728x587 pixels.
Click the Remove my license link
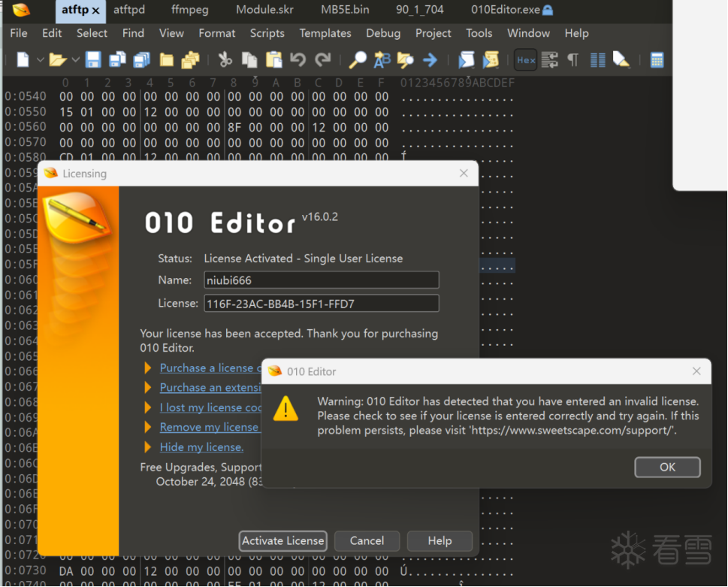tap(209, 427)
